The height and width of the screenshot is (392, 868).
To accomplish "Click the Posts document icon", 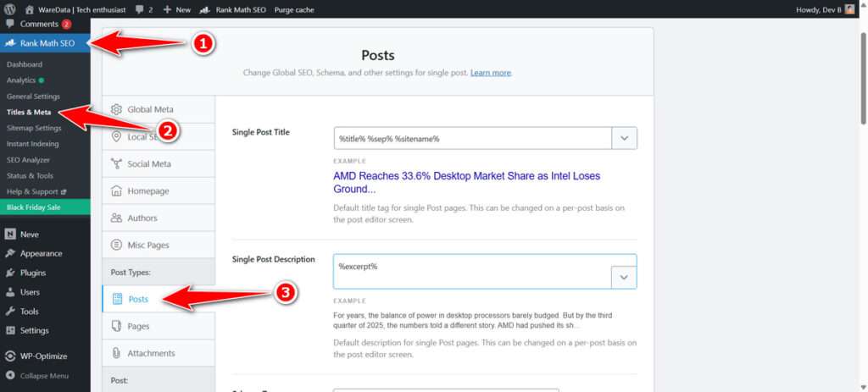I will coord(117,299).
